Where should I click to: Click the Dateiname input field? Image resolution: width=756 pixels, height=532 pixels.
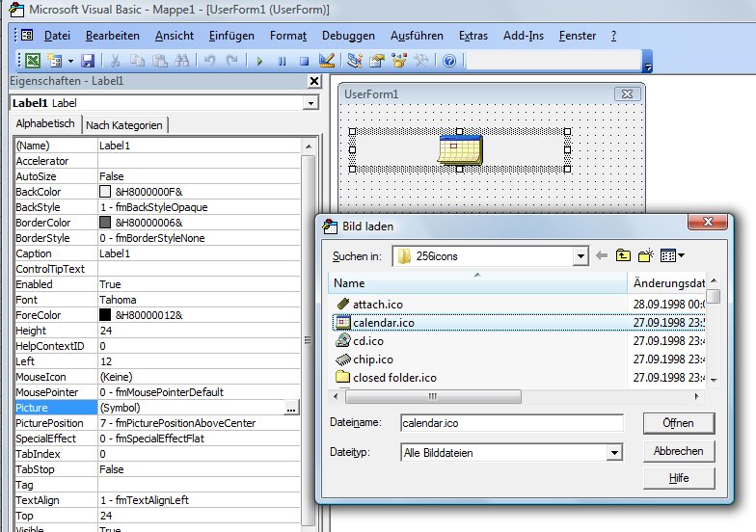tap(511, 423)
